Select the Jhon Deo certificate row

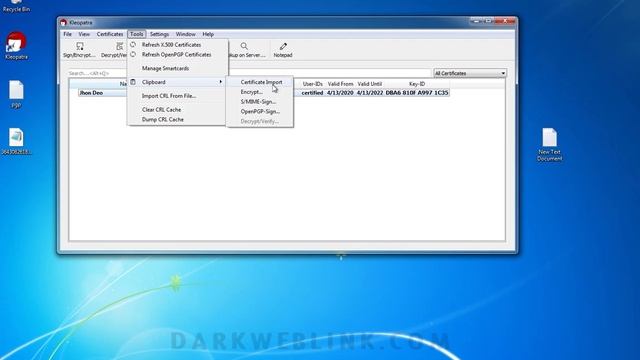pos(263,93)
